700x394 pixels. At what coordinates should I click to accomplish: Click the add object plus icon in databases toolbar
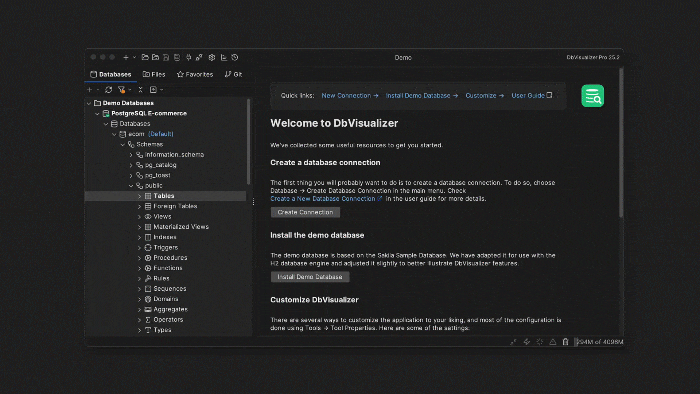pos(89,90)
